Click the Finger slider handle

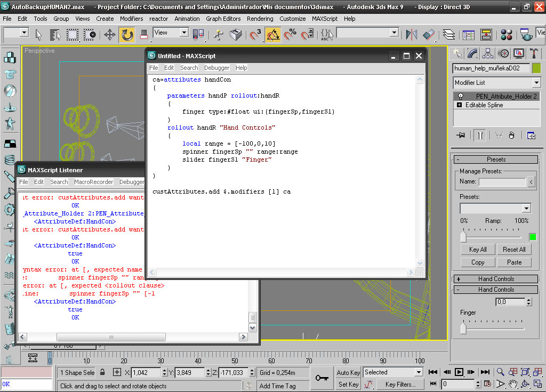463,329
